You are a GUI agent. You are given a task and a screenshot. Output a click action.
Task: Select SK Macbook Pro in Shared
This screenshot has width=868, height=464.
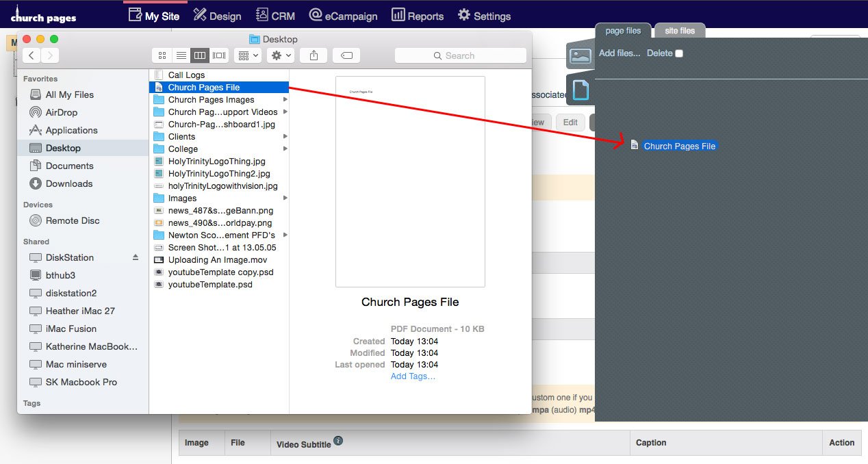(x=81, y=382)
